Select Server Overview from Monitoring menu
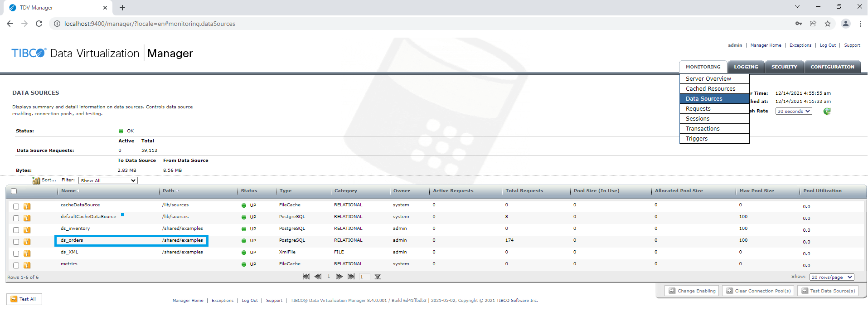The width and height of the screenshot is (868, 331). [x=714, y=78]
